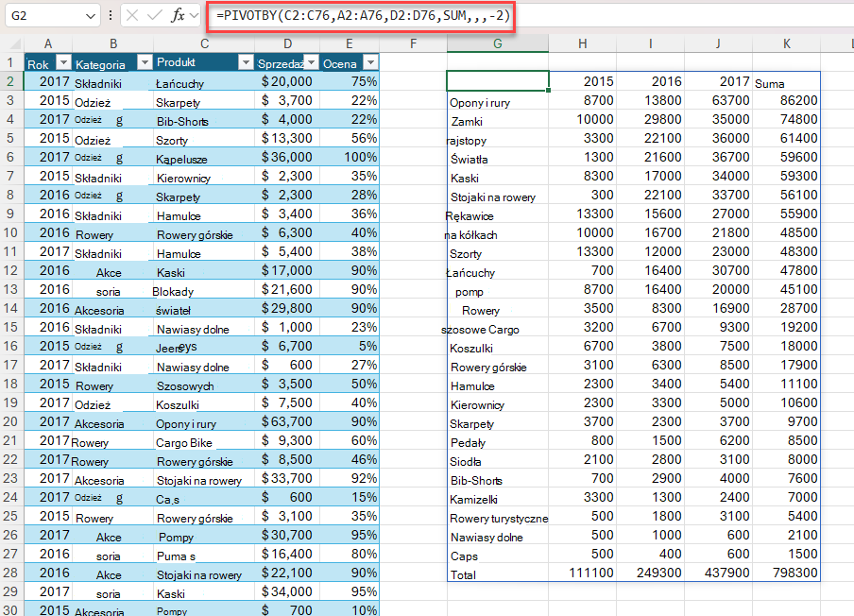Click the selected cell G2
Image resolution: width=854 pixels, height=616 pixels.
click(x=498, y=81)
